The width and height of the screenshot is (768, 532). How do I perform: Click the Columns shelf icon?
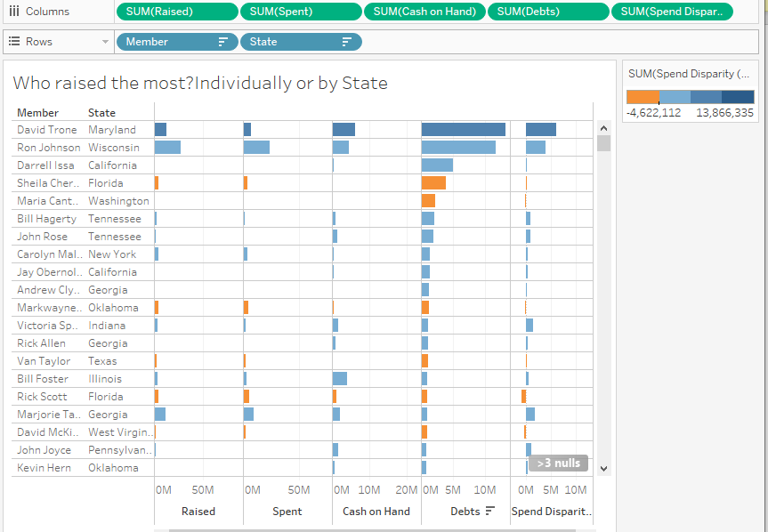[14, 12]
